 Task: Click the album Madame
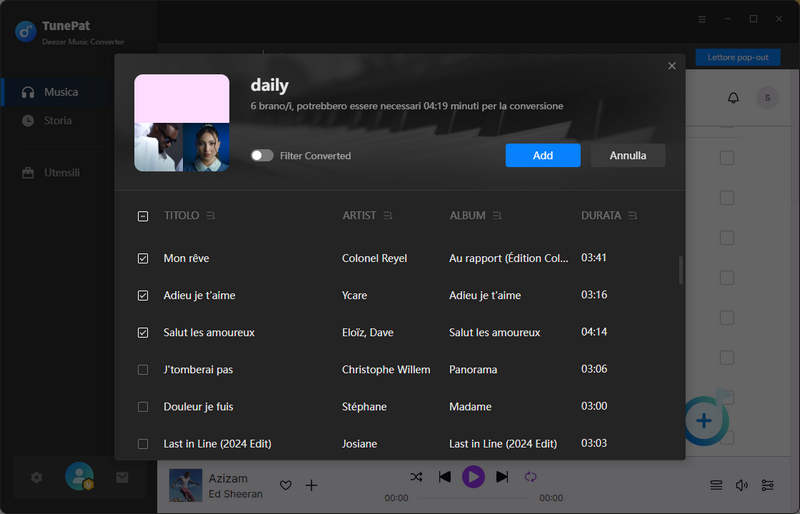(470, 407)
